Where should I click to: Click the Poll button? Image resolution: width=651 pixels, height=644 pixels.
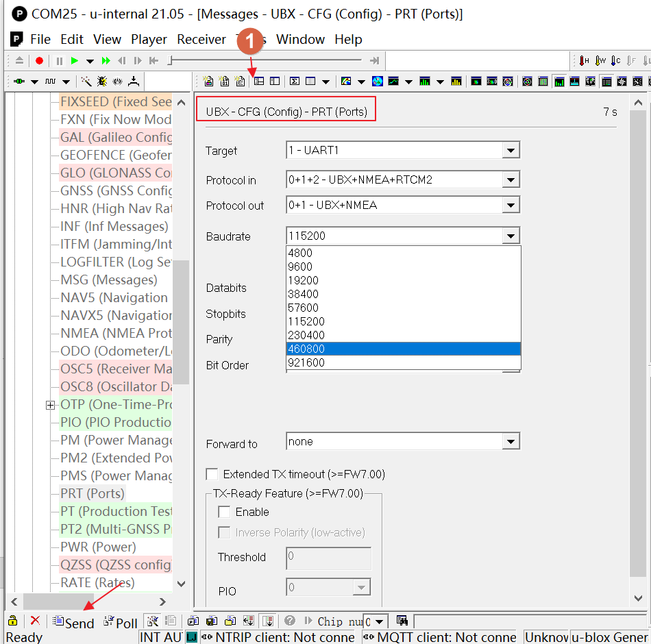click(x=121, y=622)
